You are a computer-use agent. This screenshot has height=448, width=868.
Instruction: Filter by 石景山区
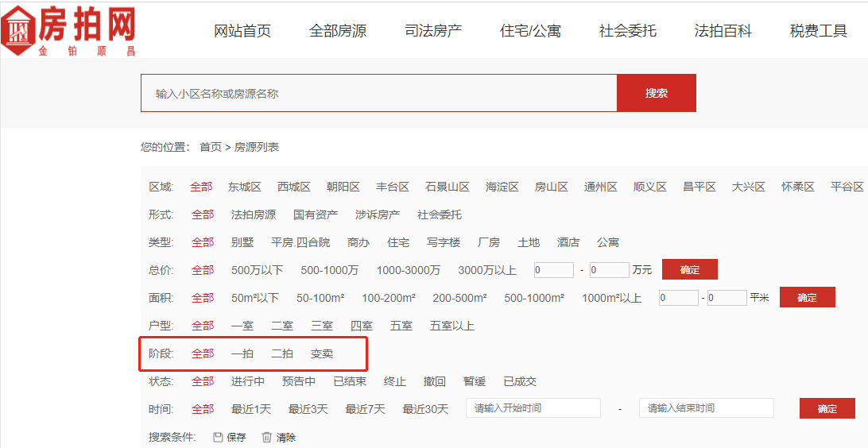(x=448, y=187)
